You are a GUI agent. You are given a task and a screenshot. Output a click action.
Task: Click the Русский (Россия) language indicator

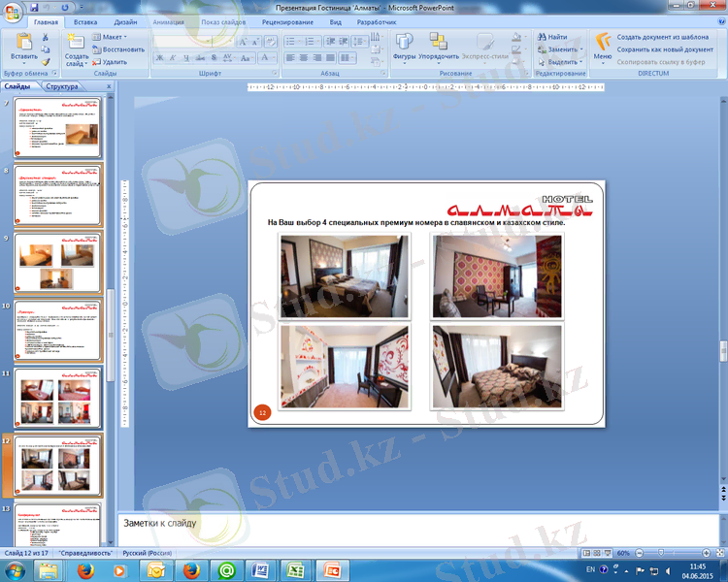[x=147, y=553]
